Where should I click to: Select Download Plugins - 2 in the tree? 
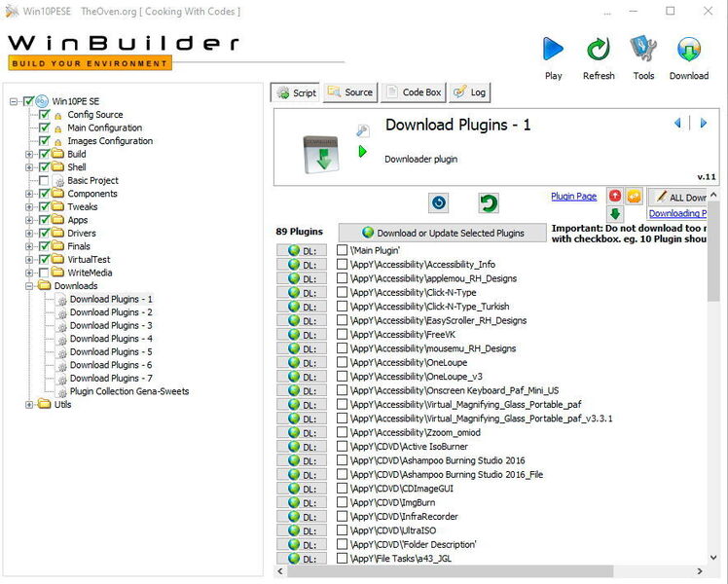pyautogui.click(x=111, y=312)
